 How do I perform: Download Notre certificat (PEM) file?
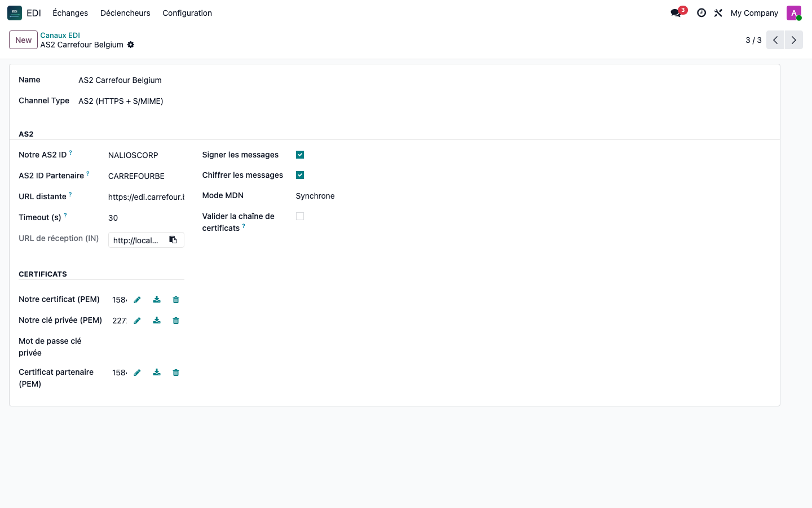157,300
